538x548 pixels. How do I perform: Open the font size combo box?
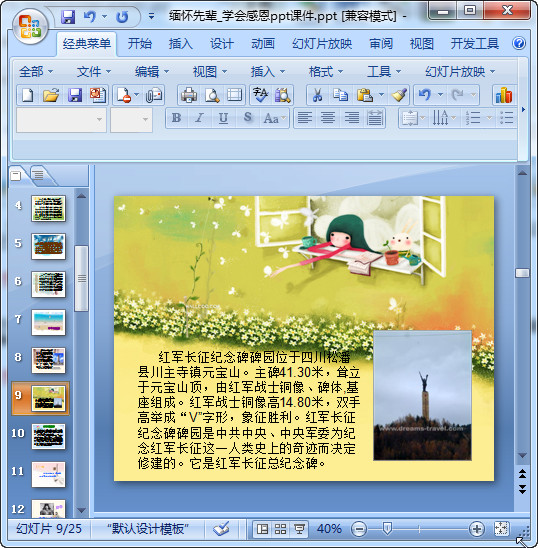coord(131,120)
